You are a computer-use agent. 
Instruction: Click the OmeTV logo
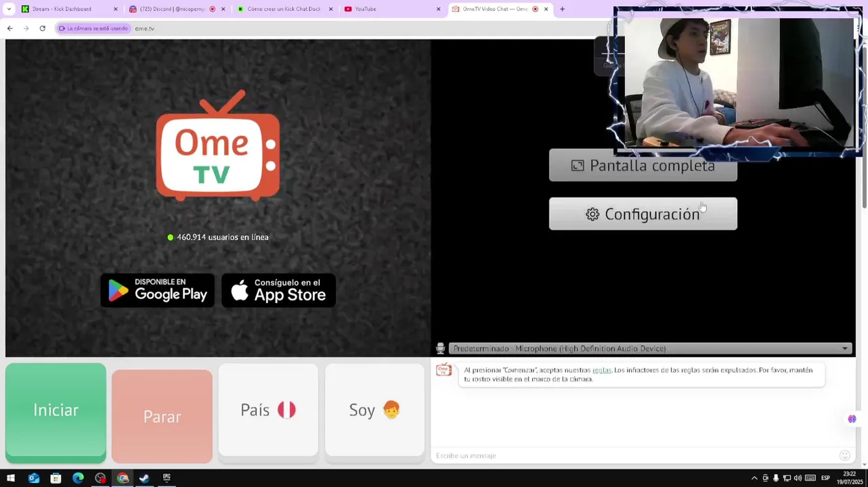click(x=218, y=145)
